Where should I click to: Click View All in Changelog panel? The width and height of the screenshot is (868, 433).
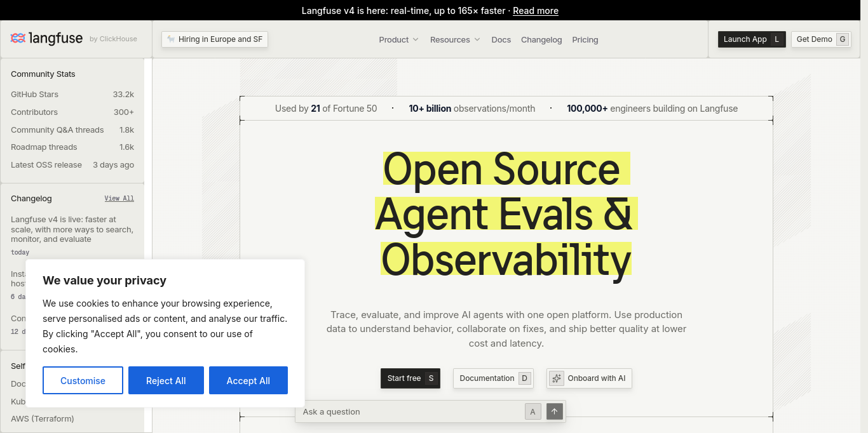(x=119, y=199)
